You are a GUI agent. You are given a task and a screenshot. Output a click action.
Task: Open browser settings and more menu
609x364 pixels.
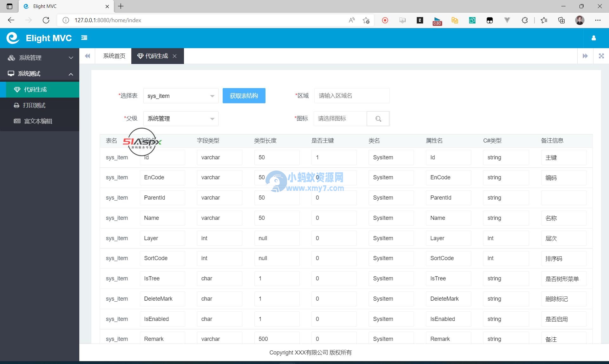click(598, 20)
